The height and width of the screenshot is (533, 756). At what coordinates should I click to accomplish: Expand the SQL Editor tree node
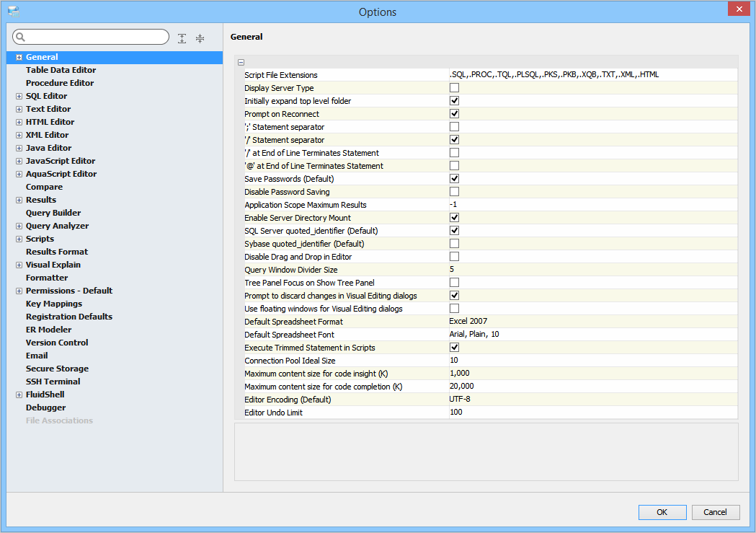pyautogui.click(x=19, y=96)
